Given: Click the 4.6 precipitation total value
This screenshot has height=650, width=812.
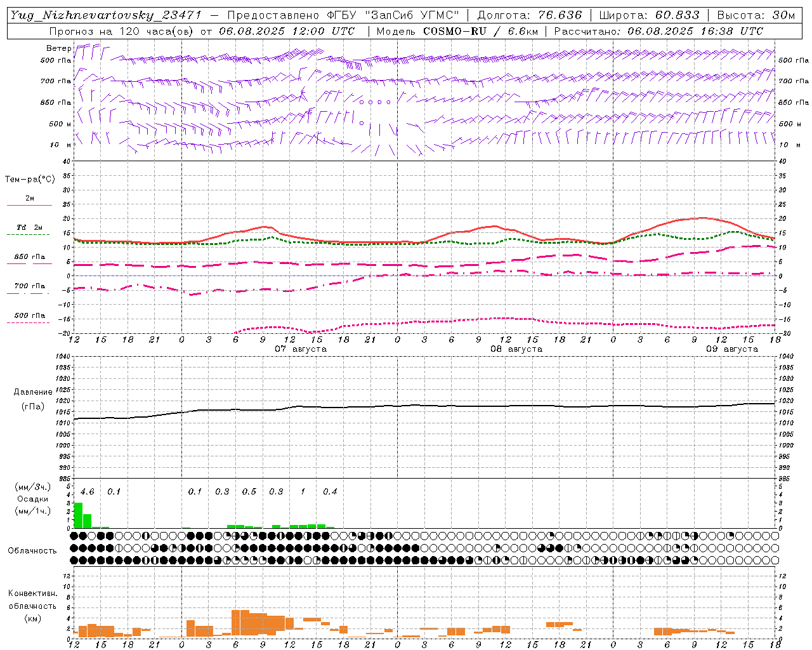Looking at the screenshot, I should coord(88,492).
